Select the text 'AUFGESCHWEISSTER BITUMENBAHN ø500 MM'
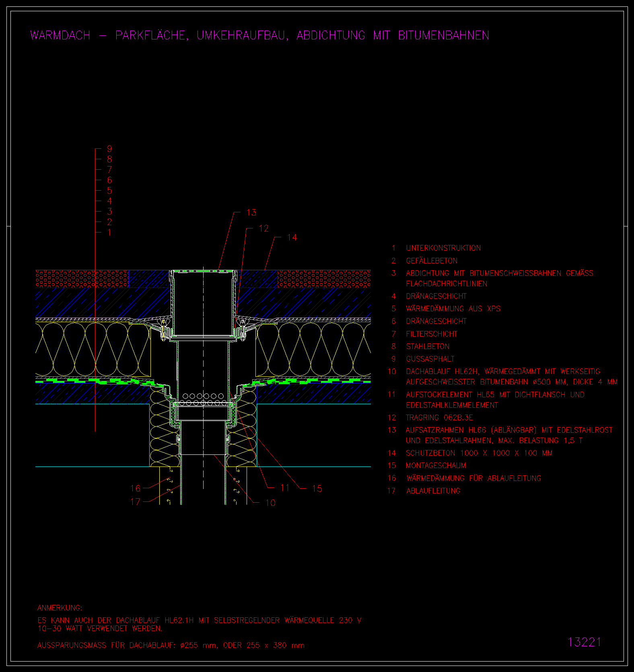The width and height of the screenshot is (634, 672). (x=486, y=382)
